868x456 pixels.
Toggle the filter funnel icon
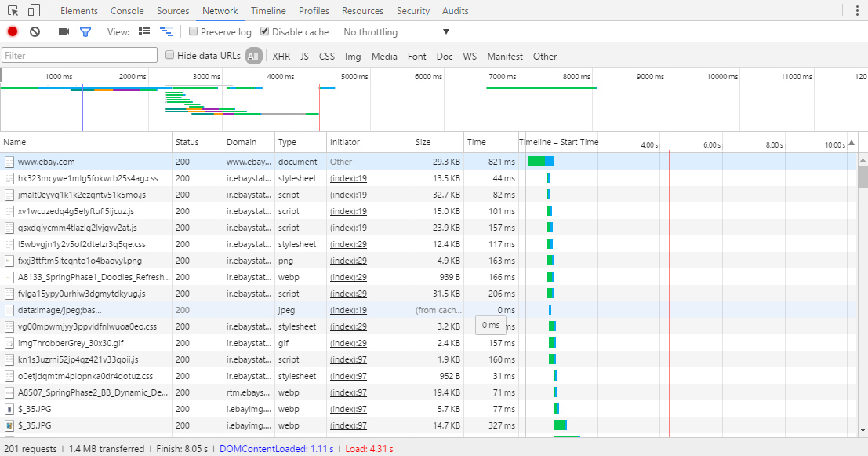(x=86, y=31)
